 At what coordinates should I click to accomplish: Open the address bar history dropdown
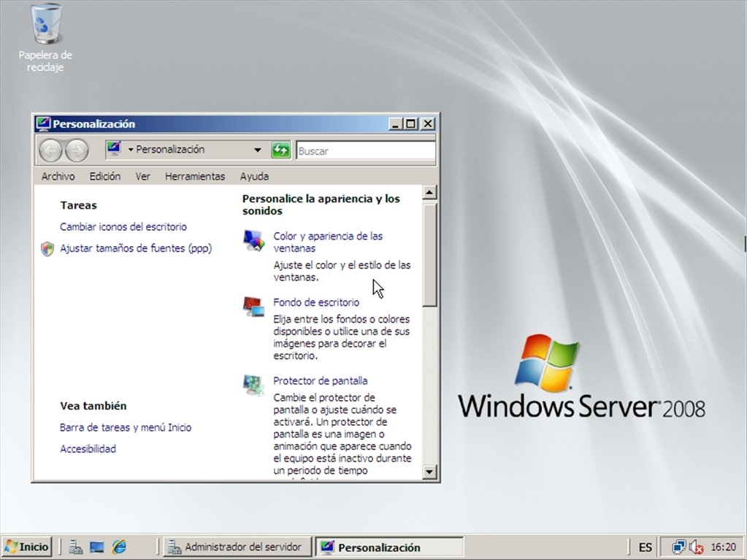click(257, 150)
